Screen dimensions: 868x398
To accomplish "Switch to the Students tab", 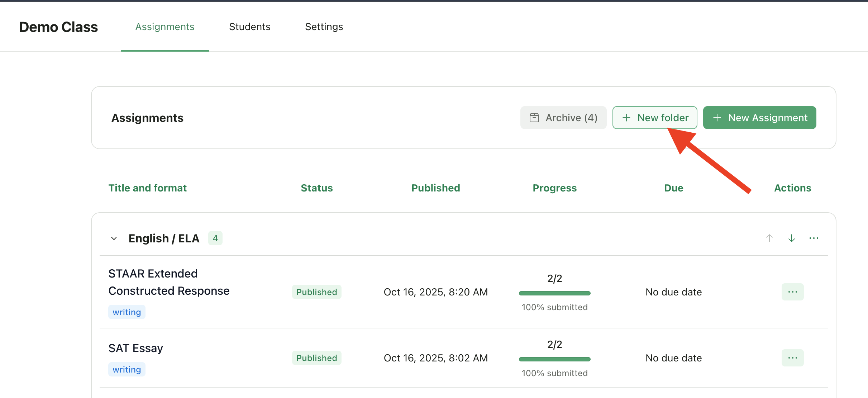I will tap(249, 27).
